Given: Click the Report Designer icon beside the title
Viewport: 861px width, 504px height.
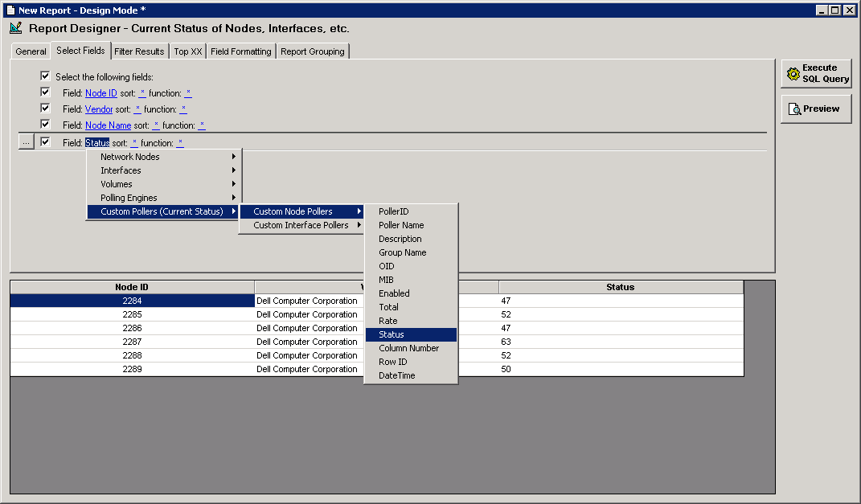Looking at the screenshot, I should pyautogui.click(x=16, y=27).
